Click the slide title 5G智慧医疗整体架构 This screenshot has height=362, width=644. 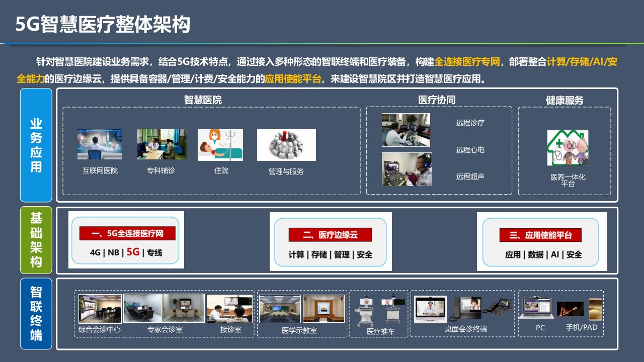[103, 24]
